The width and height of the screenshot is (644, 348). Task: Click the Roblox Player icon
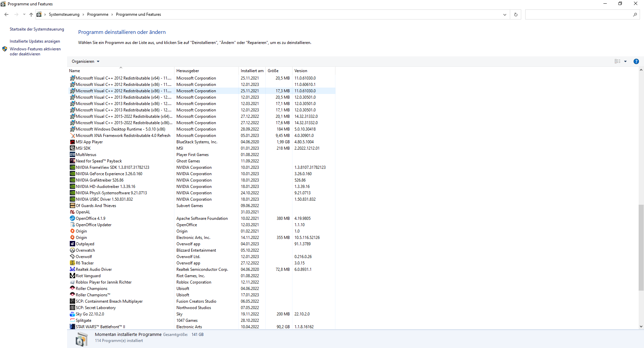72,282
